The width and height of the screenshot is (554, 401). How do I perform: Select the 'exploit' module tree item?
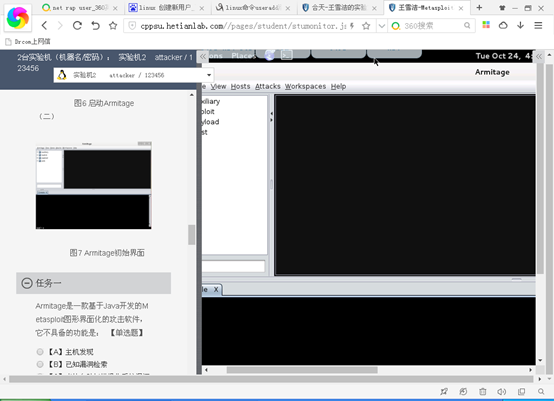coord(208,112)
